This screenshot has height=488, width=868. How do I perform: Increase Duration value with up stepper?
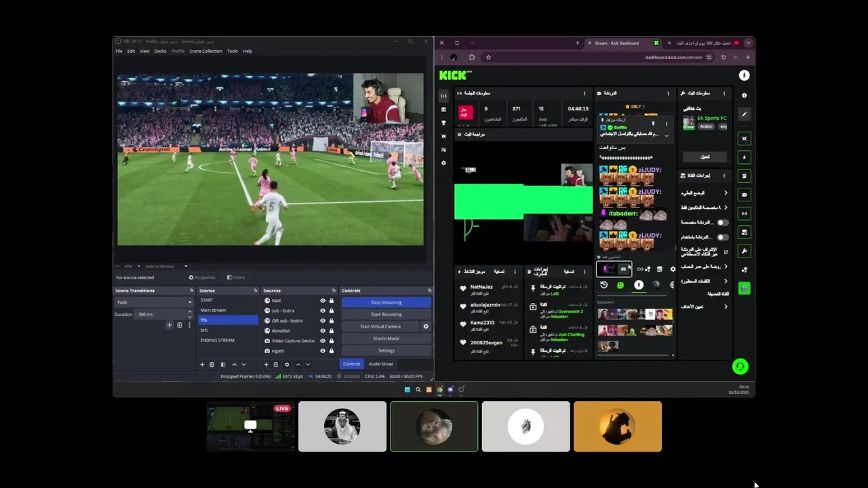point(189,312)
